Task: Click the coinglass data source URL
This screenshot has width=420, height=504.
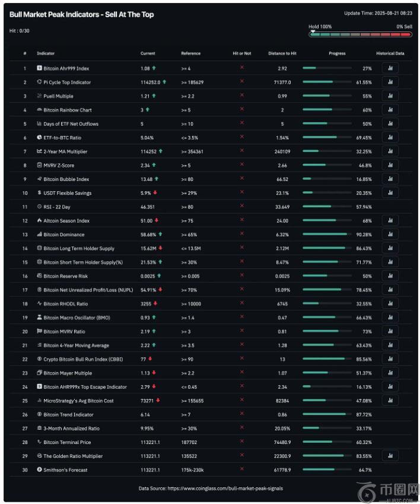Action: (x=225, y=489)
